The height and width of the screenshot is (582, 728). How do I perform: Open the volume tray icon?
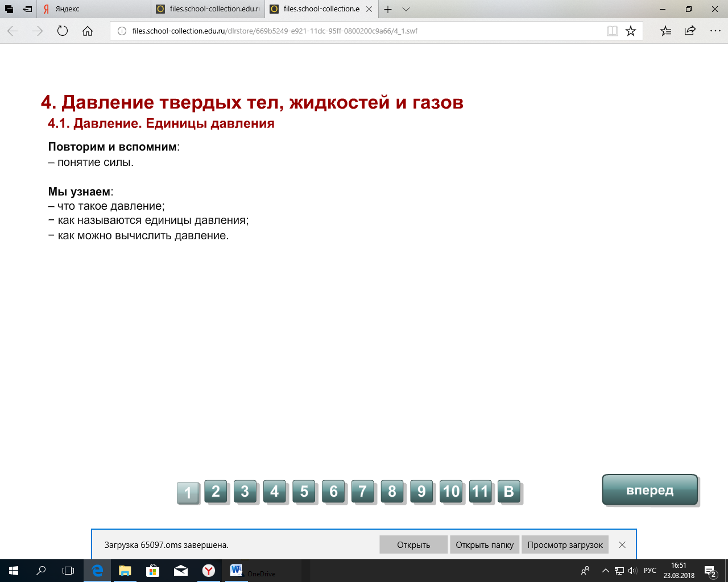click(632, 571)
